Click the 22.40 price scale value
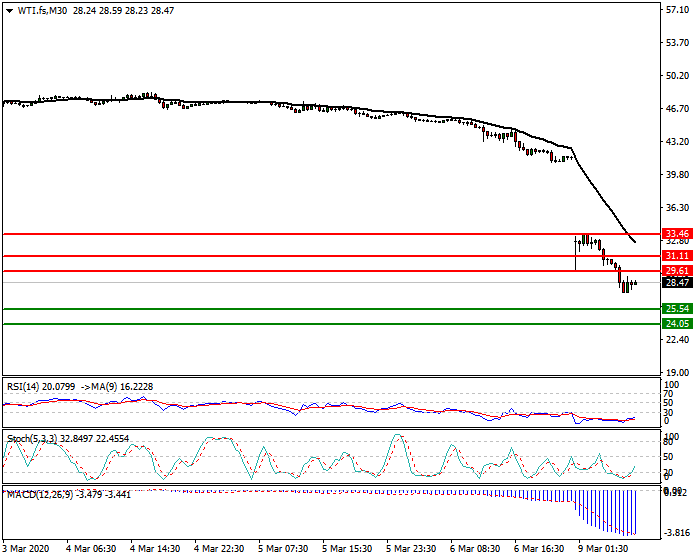This screenshot has width=700, height=560. coord(677,339)
